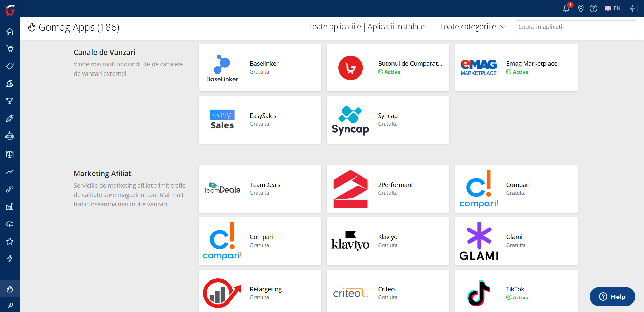This screenshot has width=644, height=312.
Task: Open the price tag icon in sidebar
Action: [x=10, y=66]
